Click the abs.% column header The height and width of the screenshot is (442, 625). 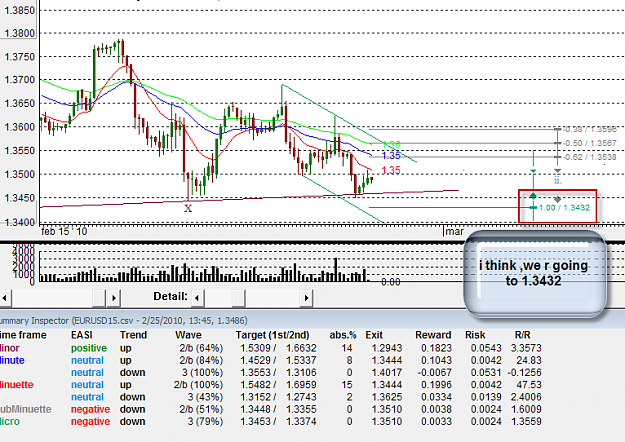point(342,335)
